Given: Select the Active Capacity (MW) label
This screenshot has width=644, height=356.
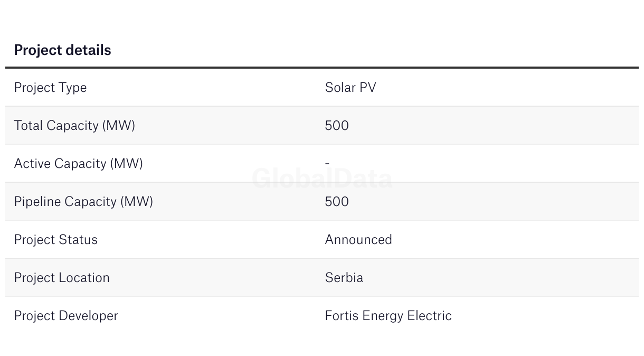Looking at the screenshot, I should click(x=78, y=164).
